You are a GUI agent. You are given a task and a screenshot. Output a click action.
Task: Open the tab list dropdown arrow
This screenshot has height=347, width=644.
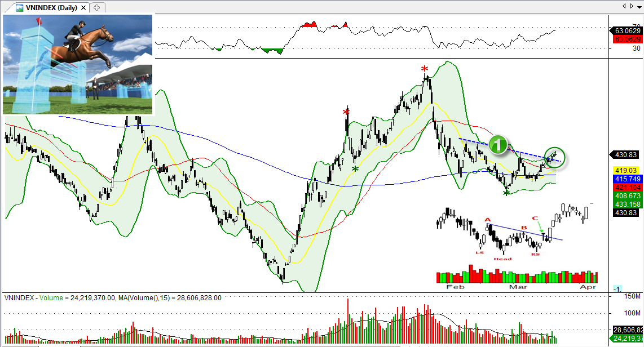point(639,6)
